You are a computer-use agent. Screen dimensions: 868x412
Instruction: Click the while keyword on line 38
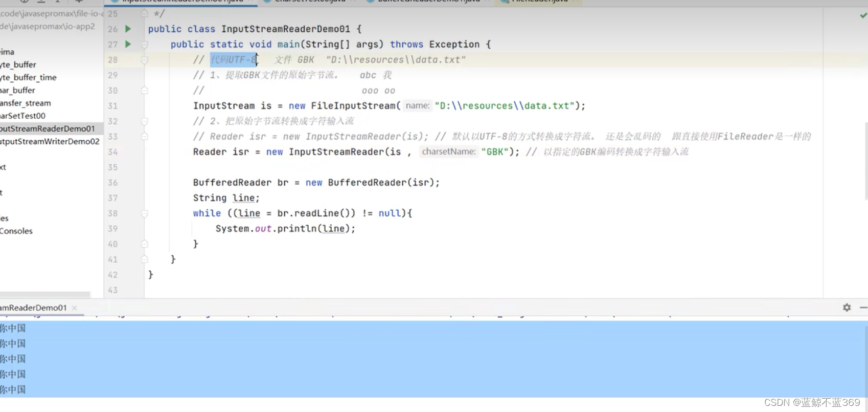coord(207,213)
